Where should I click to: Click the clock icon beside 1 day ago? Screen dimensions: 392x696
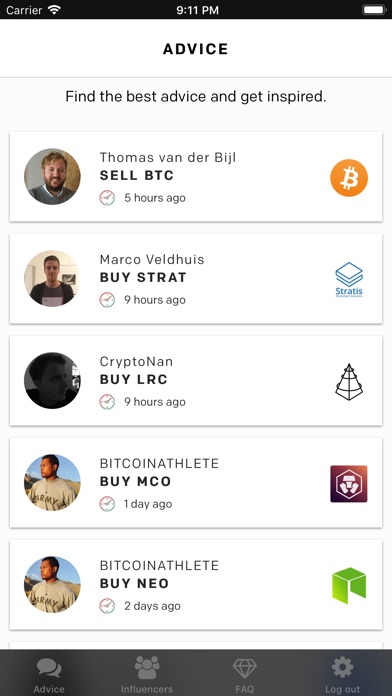107,504
